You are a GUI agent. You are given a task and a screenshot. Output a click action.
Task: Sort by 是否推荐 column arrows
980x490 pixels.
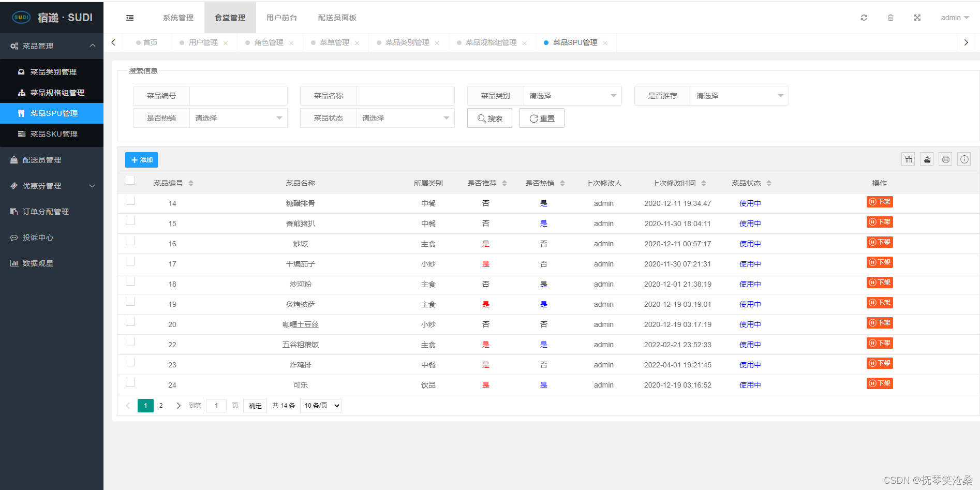pos(504,183)
